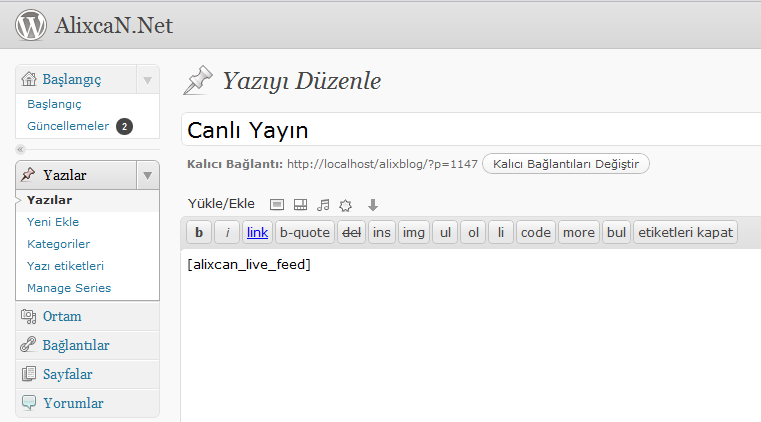Viewport: 761px width, 422px height.
Task: Click the Yazılar pushpin icon in sidebar
Action: (28, 174)
